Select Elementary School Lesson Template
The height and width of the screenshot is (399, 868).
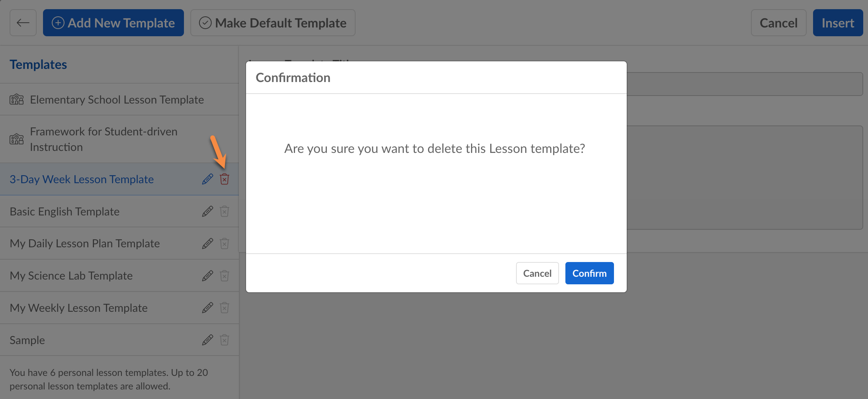point(117,100)
